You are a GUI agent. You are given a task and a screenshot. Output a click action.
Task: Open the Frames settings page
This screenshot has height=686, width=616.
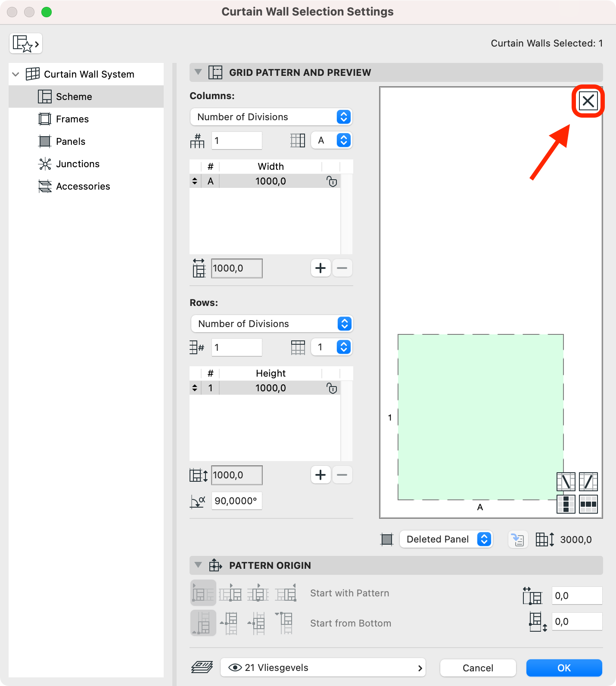pos(86,119)
